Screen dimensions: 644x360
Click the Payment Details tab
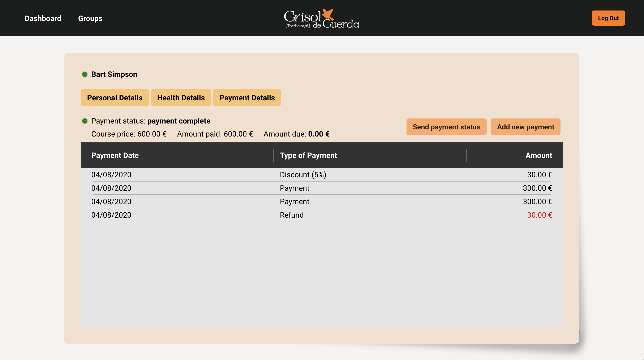pyautogui.click(x=247, y=97)
